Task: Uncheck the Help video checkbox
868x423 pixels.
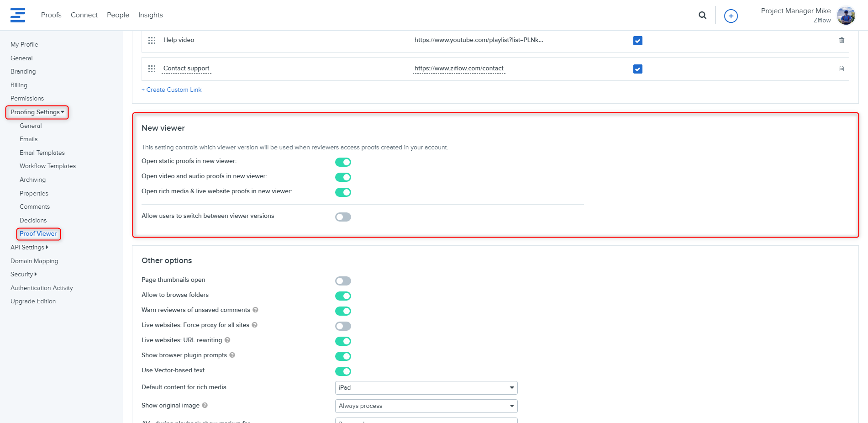Action: pyautogui.click(x=637, y=41)
